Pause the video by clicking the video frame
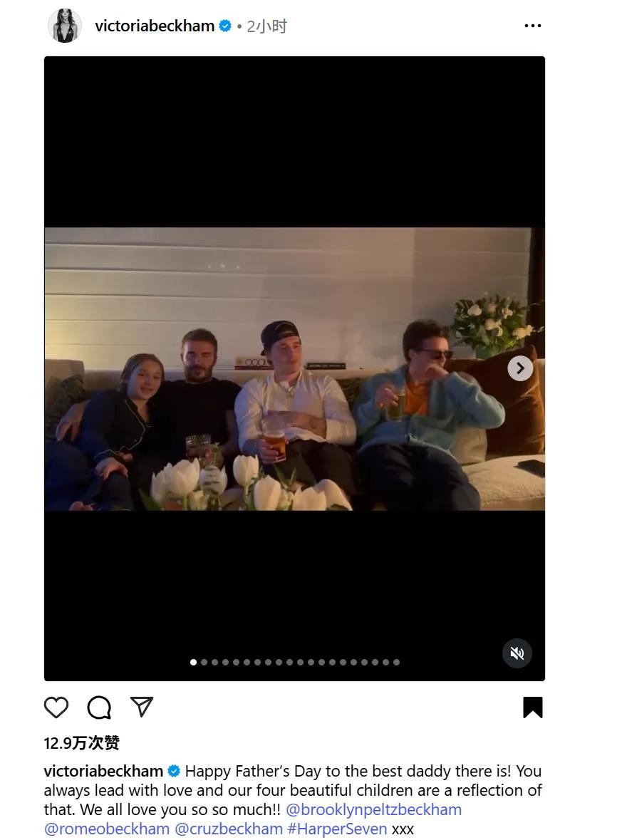This screenshot has height=840, width=622. (295, 368)
